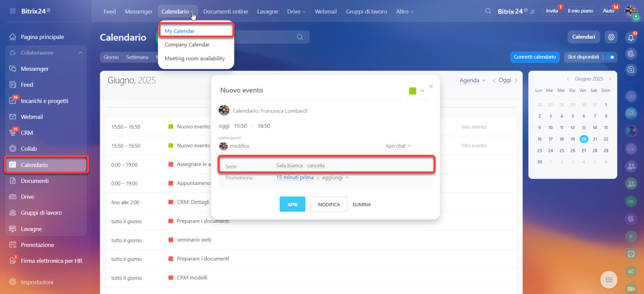Open the CRM modelli event row

(x=311, y=278)
